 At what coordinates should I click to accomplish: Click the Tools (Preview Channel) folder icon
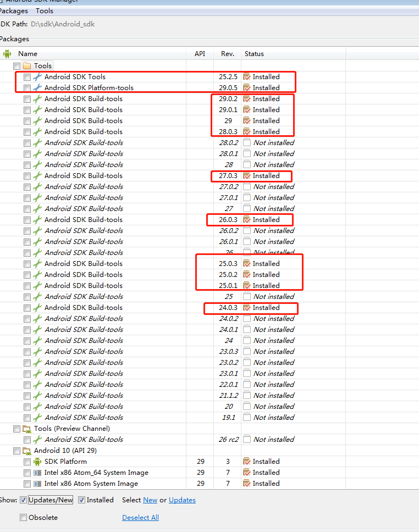(27, 429)
